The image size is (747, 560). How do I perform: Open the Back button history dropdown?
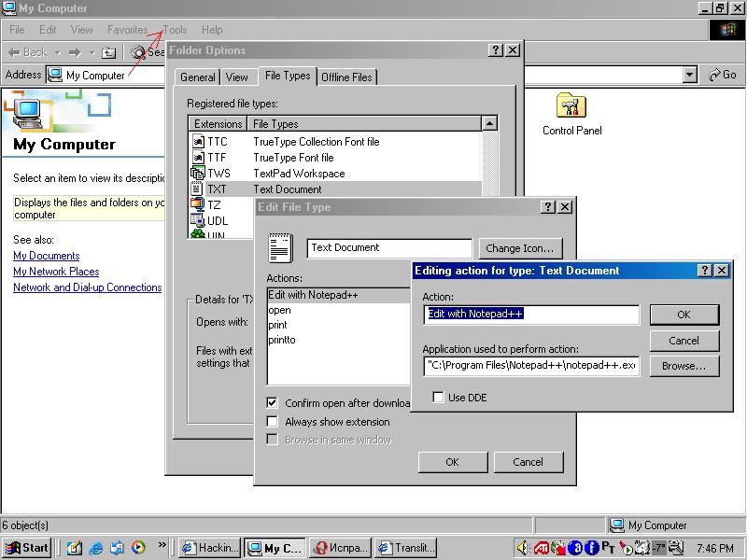click(x=58, y=53)
